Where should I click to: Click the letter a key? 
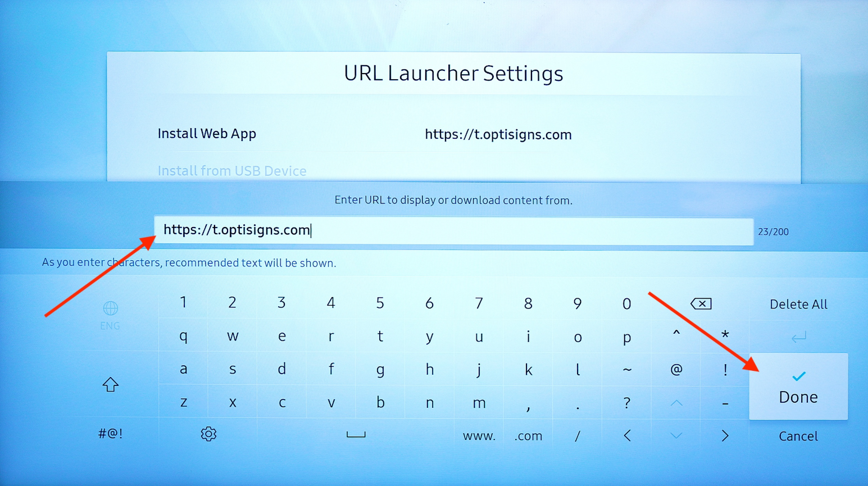183,369
